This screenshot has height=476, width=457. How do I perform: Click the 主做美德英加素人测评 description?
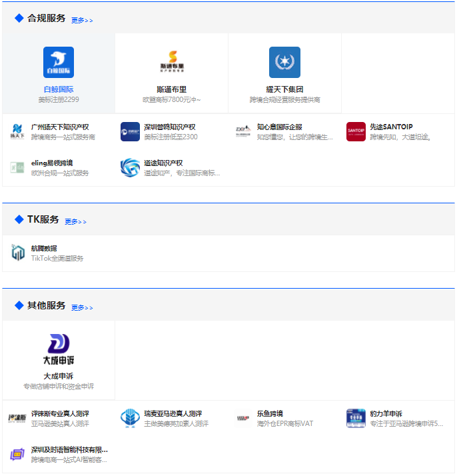[176, 423]
